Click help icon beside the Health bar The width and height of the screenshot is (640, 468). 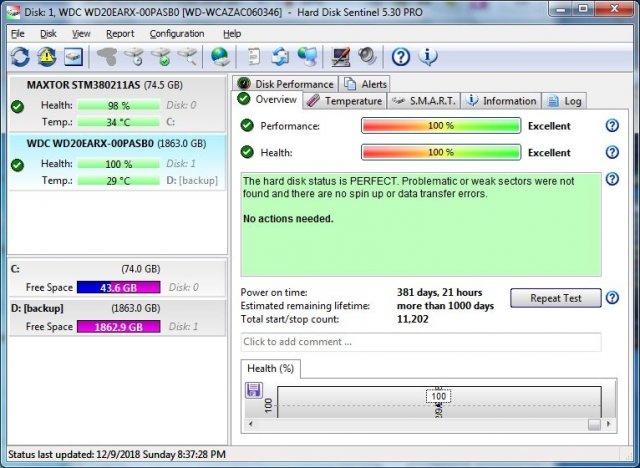pos(613,153)
